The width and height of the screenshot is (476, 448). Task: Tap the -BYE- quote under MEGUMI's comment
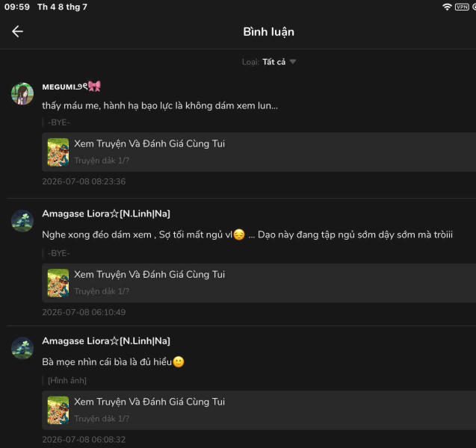pyautogui.click(x=59, y=122)
